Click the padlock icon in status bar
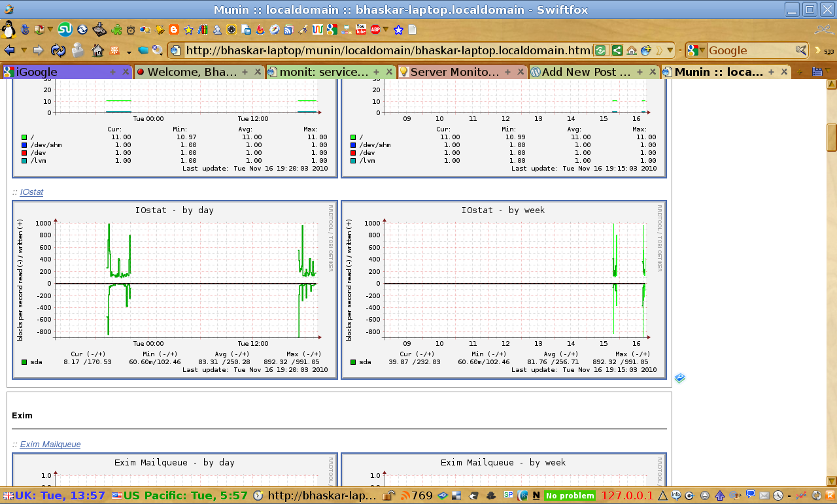This screenshot has height=504, width=837. tap(389, 496)
